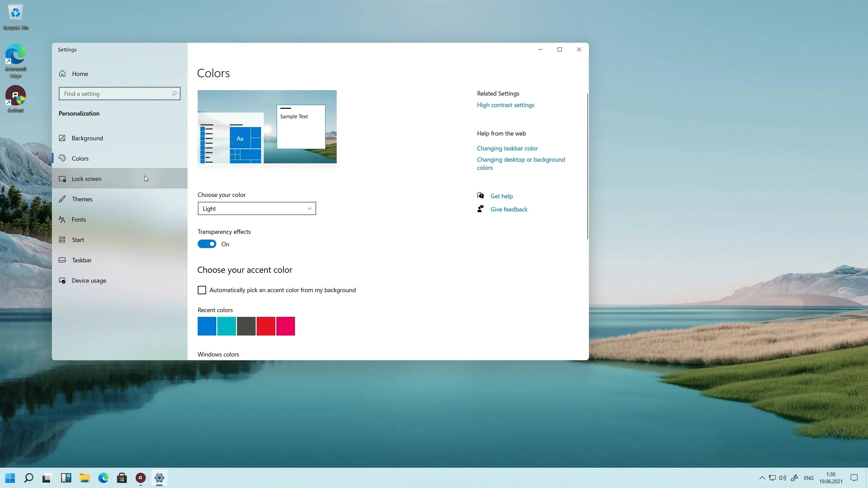The height and width of the screenshot is (488, 868).
Task: Open notification center icon
Action: click(x=854, y=478)
